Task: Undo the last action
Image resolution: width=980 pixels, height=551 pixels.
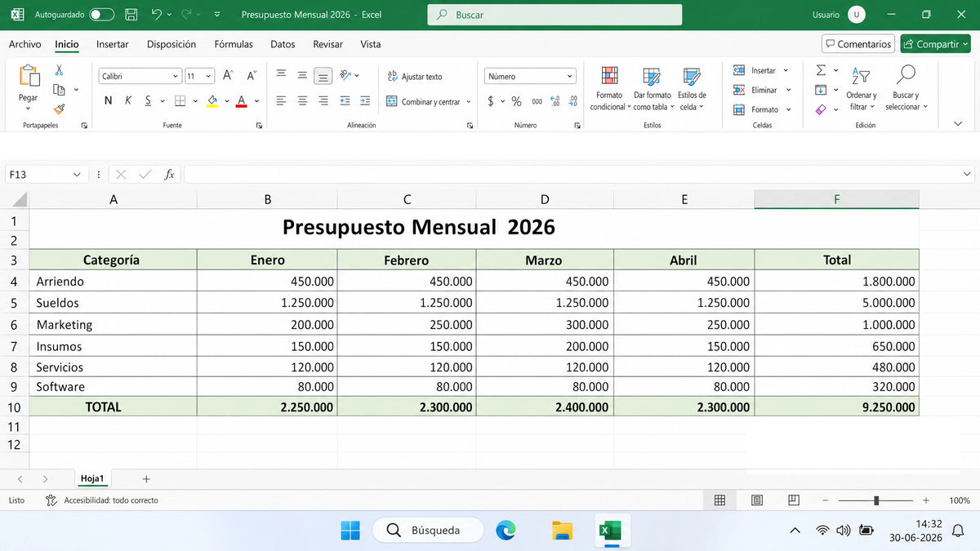Action: tap(157, 15)
